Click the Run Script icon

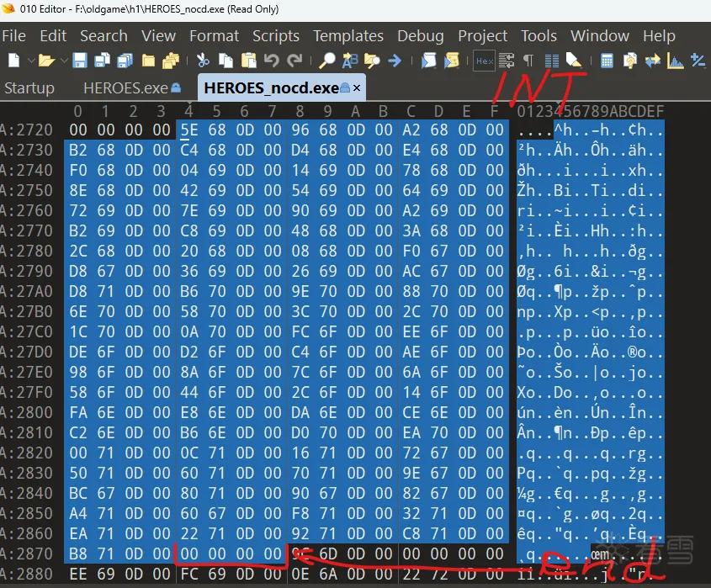428,61
